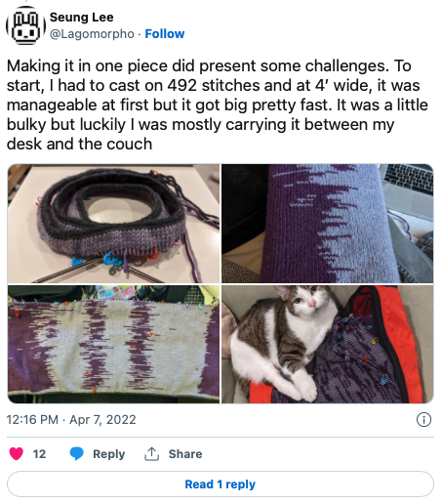The height and width of the screenshot is (504, 441).
Task: Click the Reply text label
Action: (109, 454)
